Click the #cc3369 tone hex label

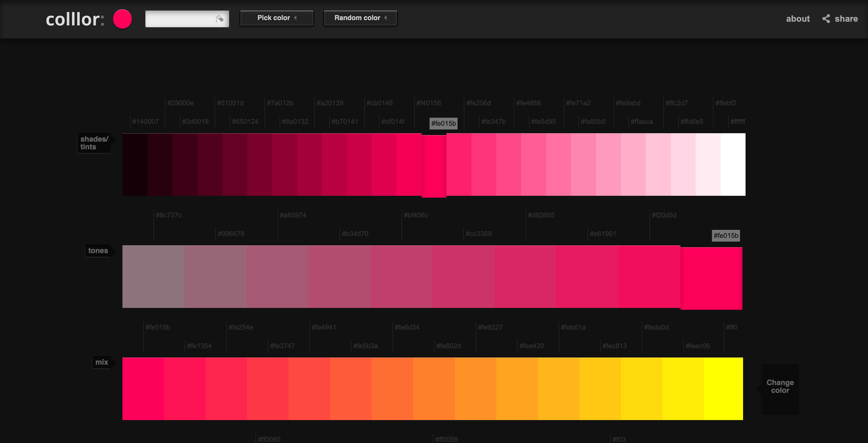(x=479, y=234)
